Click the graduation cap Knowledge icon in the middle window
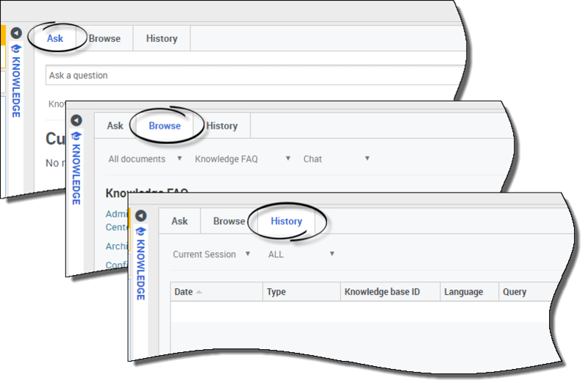 [x=76, y=136]
